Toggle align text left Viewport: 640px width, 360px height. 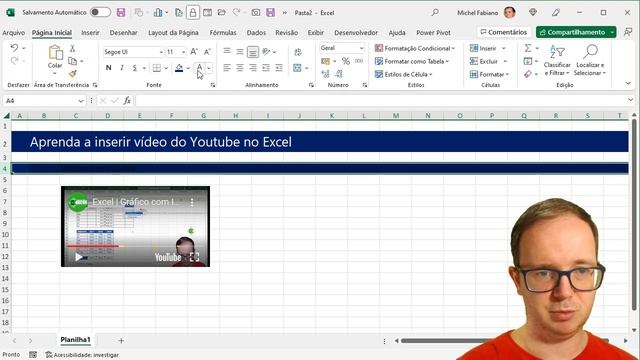227,68
